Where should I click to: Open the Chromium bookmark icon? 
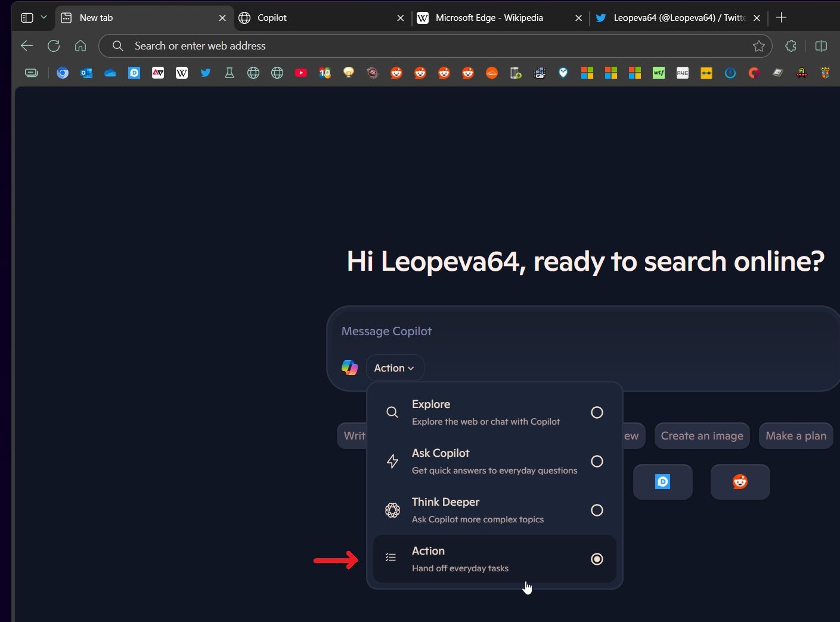pyautogui.click(x=63, y=73)
